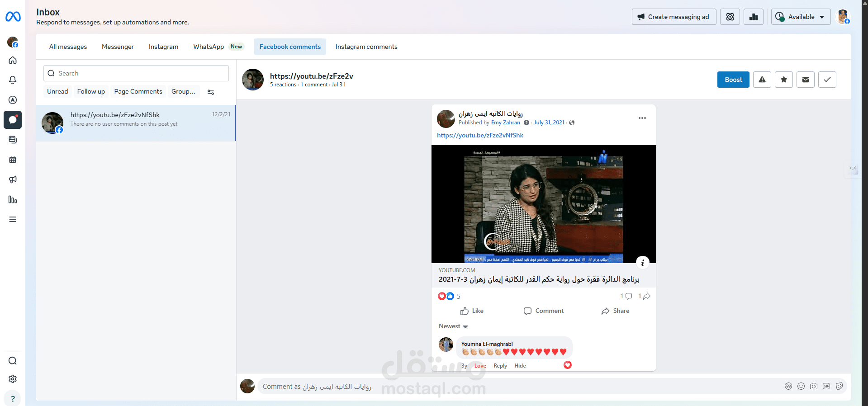The width and height of the screenshot is (868, 406).
Task: Change Newest comment sort order
Action: pos(453,326)
